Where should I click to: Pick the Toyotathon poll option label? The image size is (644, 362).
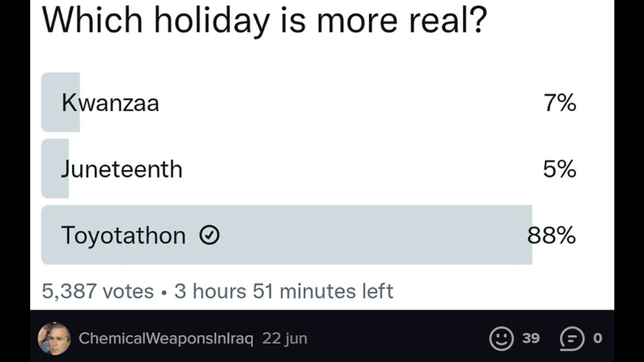point(123,235)
